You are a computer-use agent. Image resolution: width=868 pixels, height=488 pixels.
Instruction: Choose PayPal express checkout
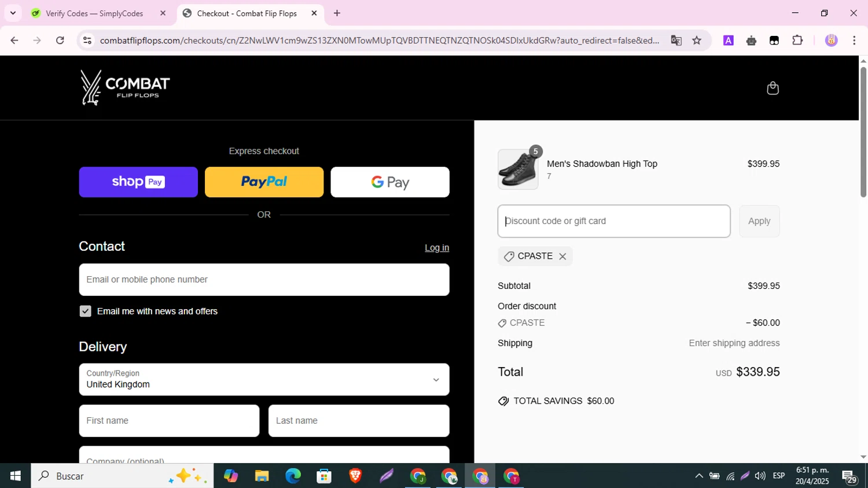[264, 182]
